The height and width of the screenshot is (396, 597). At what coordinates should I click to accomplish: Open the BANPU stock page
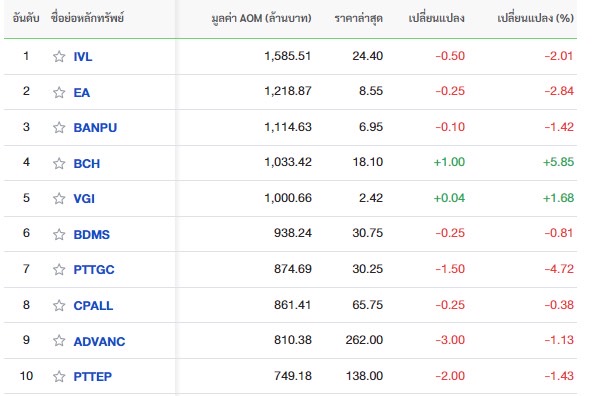point(95,128)
